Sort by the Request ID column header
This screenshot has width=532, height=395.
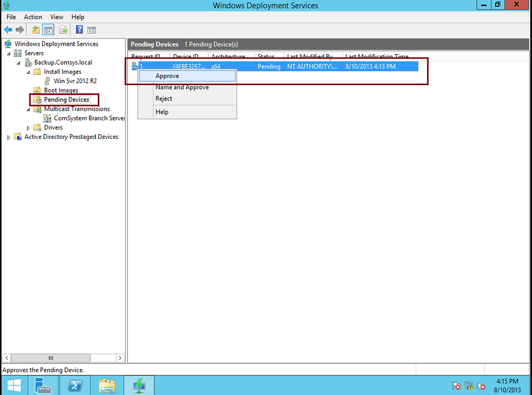[x=149, y=56]
